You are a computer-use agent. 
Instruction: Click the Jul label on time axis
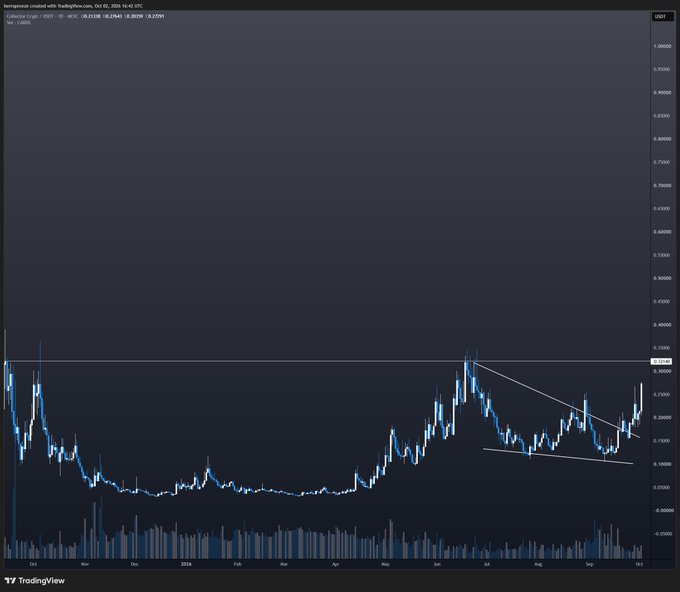click(487, 564)
